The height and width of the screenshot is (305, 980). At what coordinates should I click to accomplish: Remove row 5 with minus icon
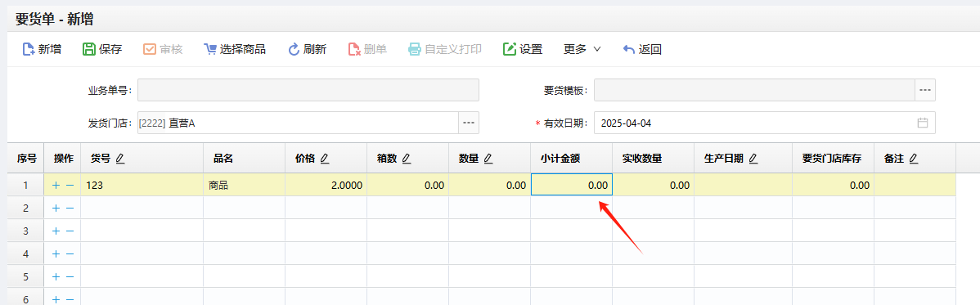pyautogui.click(x=70, y=276)
